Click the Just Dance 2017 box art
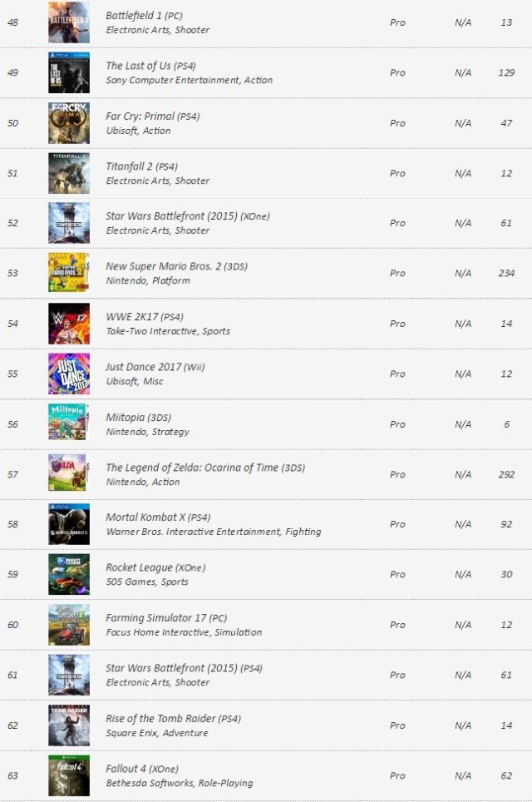The width and height of the screenshot is (532, 802). pyautogui.click(x=69, y=374)
